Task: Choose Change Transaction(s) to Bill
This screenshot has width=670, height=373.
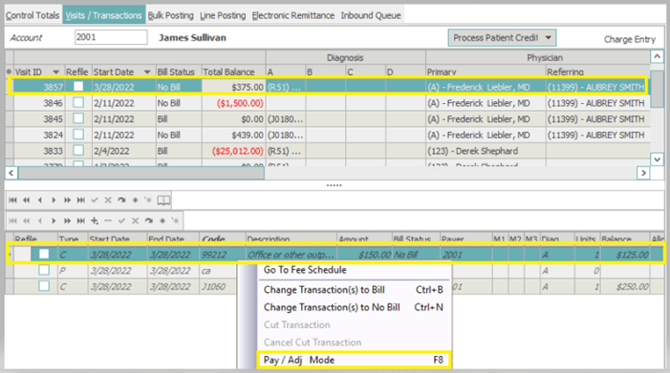Action: click(x=355, y=290)
